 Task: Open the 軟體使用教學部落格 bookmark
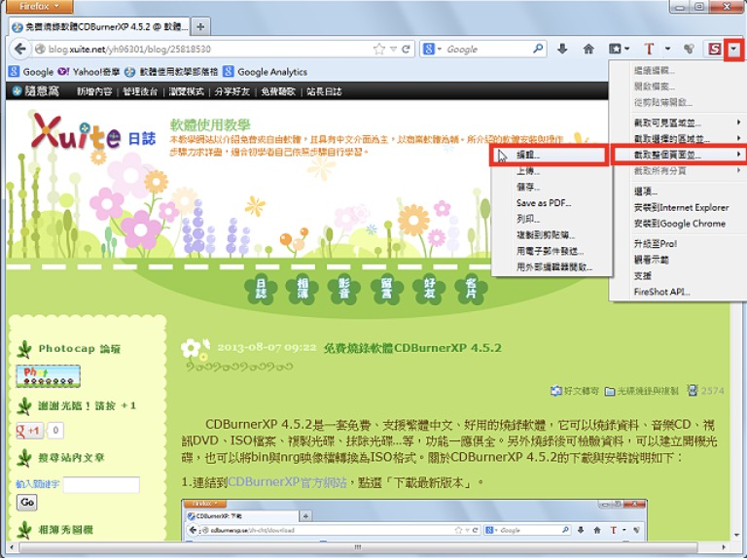(171, 72)
